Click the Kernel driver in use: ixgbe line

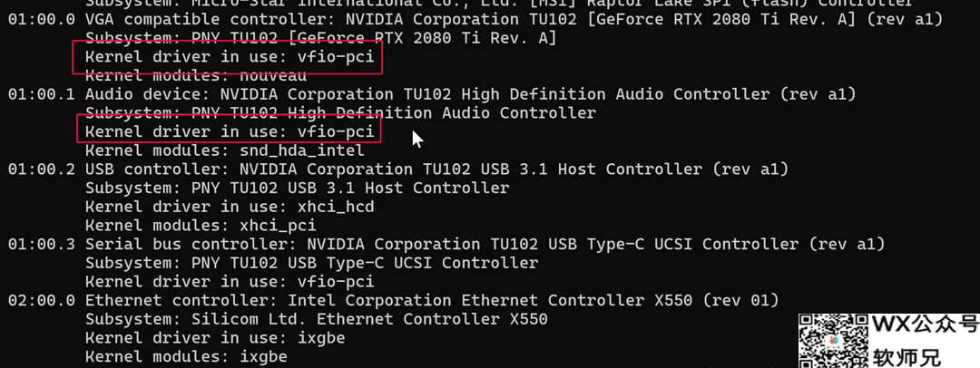pos(215,338)
